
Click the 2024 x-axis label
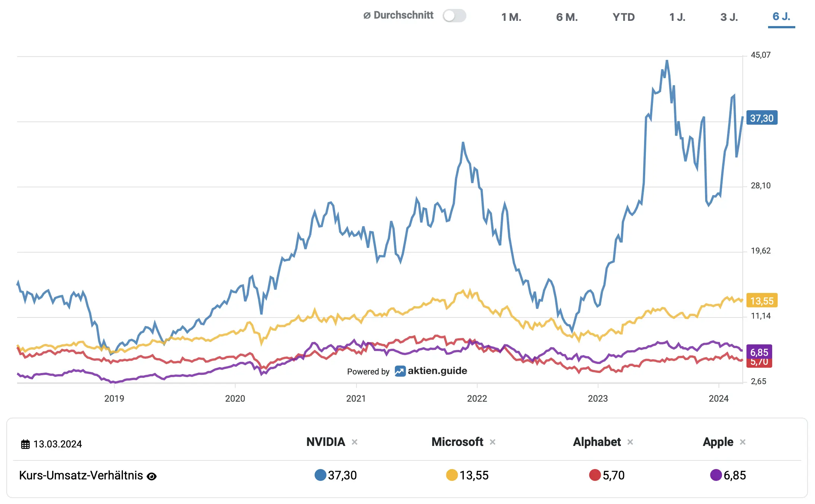pyautogui.click(x=719, y=398)
